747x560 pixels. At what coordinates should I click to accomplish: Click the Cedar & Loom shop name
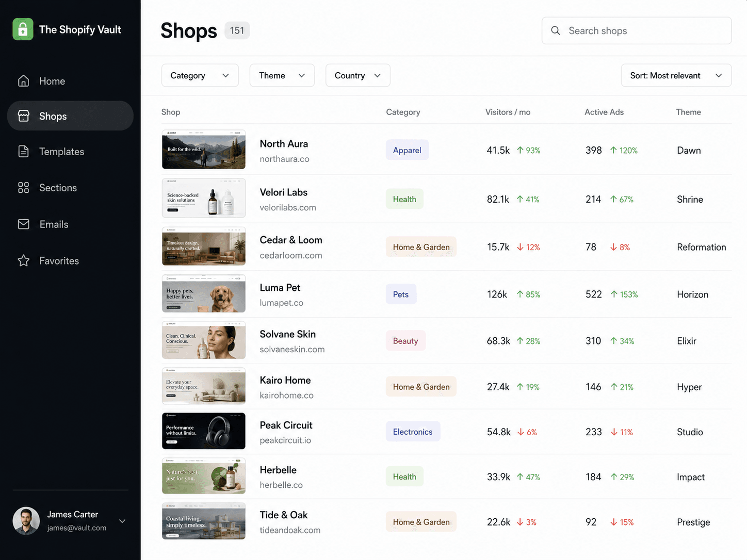point(291,240)
